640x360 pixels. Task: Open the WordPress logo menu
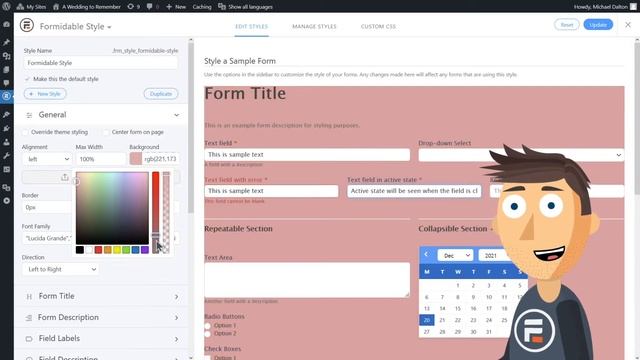coord(6,7)
